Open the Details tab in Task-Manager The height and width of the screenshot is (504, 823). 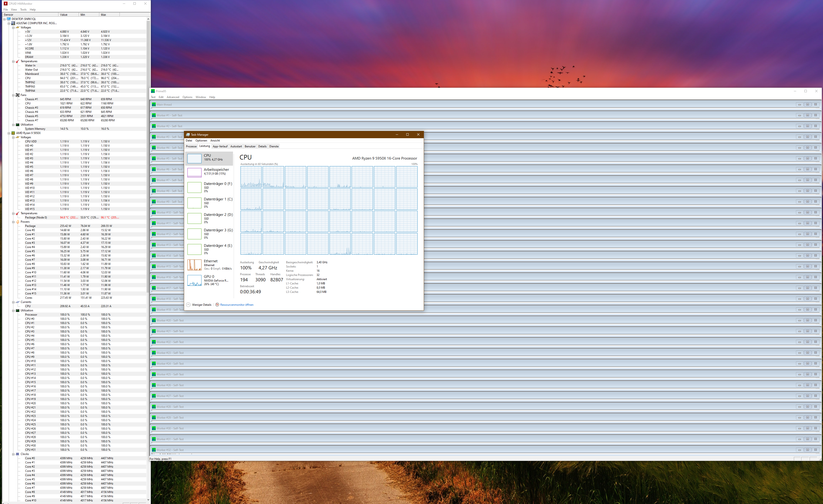(262, 146)
